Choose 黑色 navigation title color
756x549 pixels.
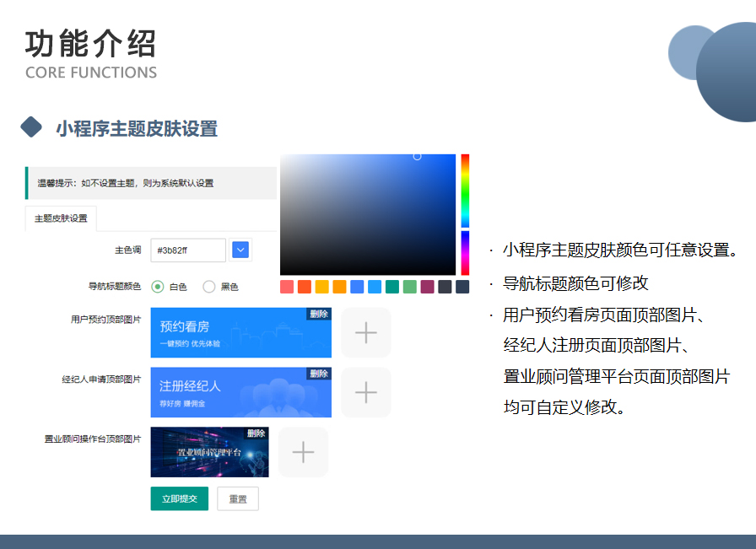click(x=209, y=287)
